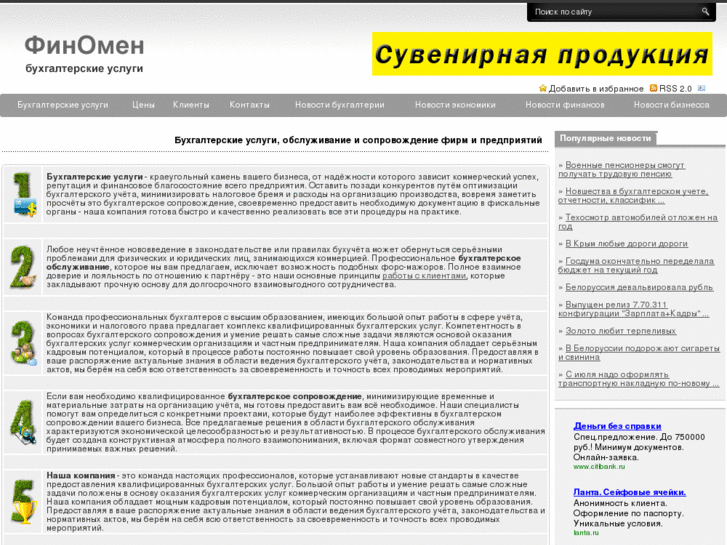Click the grass number 1 icon
The width and height of the screenshot is (727, 545).
24,194
